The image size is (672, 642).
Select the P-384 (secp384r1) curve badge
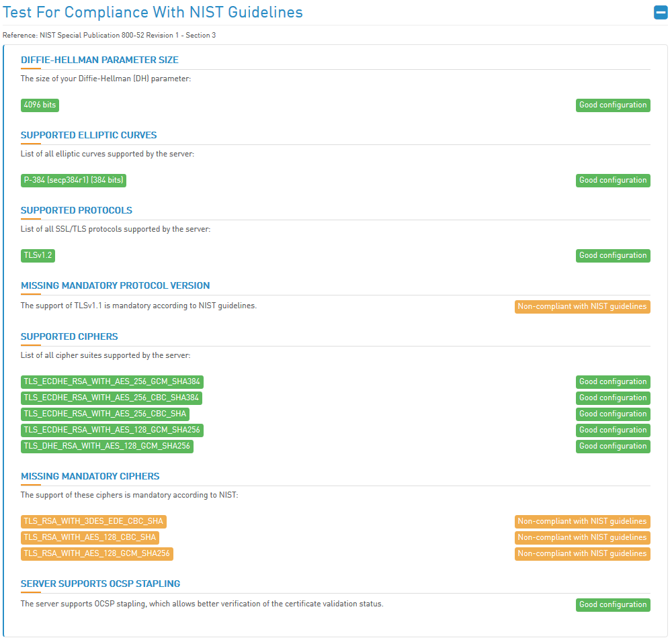(x=73, y=180)
